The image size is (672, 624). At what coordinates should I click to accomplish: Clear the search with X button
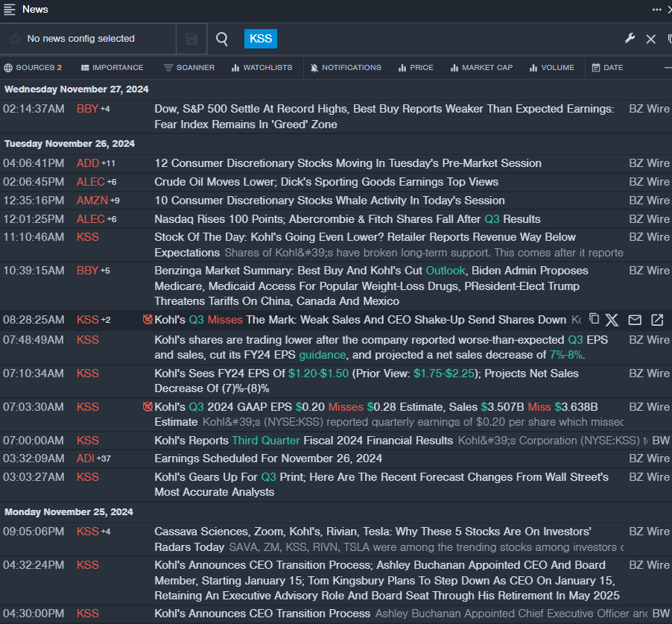tap(650, 39)
